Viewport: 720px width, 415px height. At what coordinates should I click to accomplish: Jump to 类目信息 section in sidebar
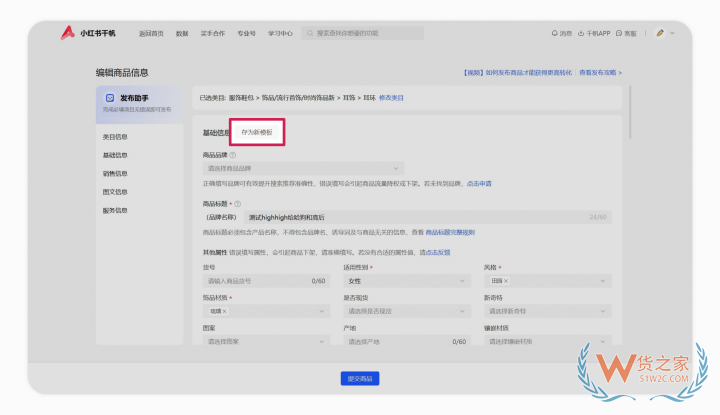tap(115, 137)
